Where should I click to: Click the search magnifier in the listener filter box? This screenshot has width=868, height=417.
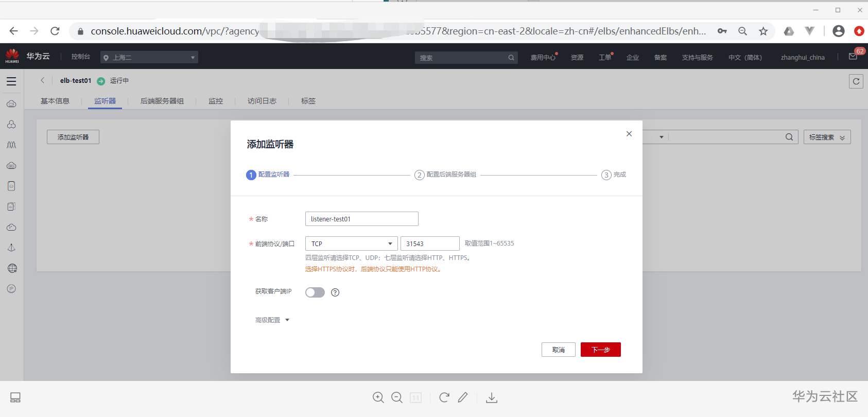[x=789, y=137]
